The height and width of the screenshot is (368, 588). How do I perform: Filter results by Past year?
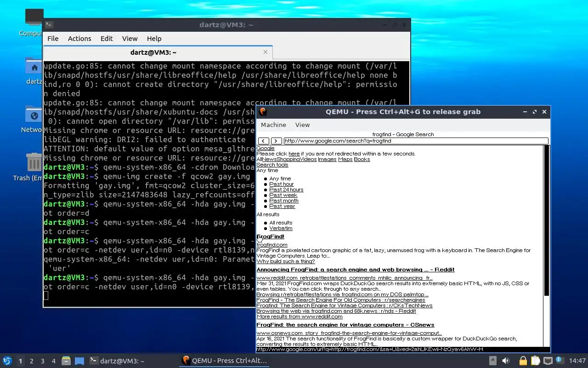pos(282,206)
